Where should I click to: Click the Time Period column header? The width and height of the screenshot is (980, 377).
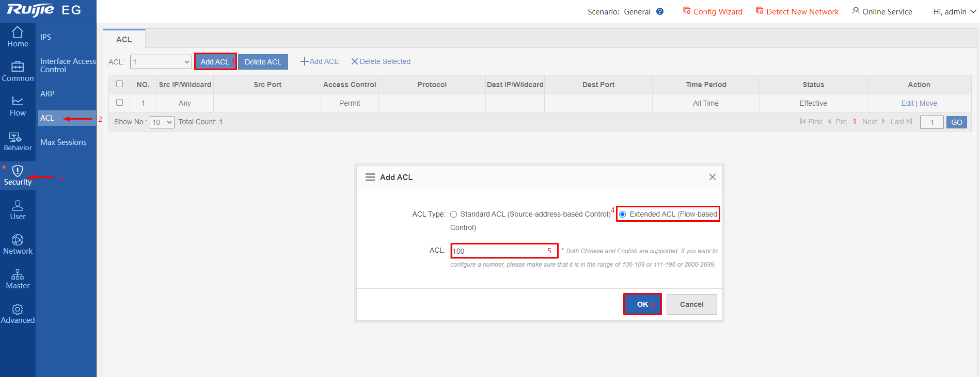706,85
